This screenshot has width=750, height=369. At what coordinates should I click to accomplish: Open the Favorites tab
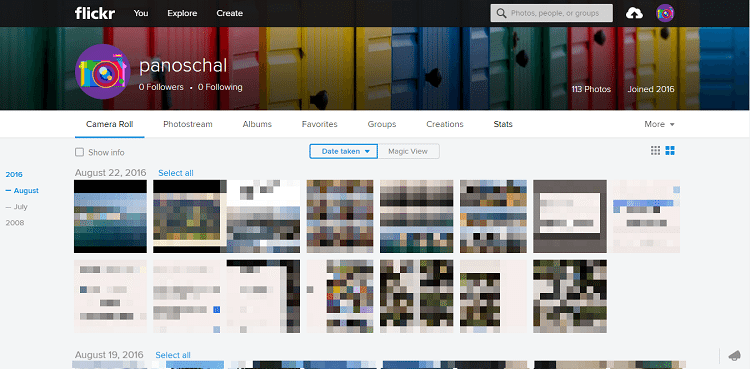[x=320, y=124]
